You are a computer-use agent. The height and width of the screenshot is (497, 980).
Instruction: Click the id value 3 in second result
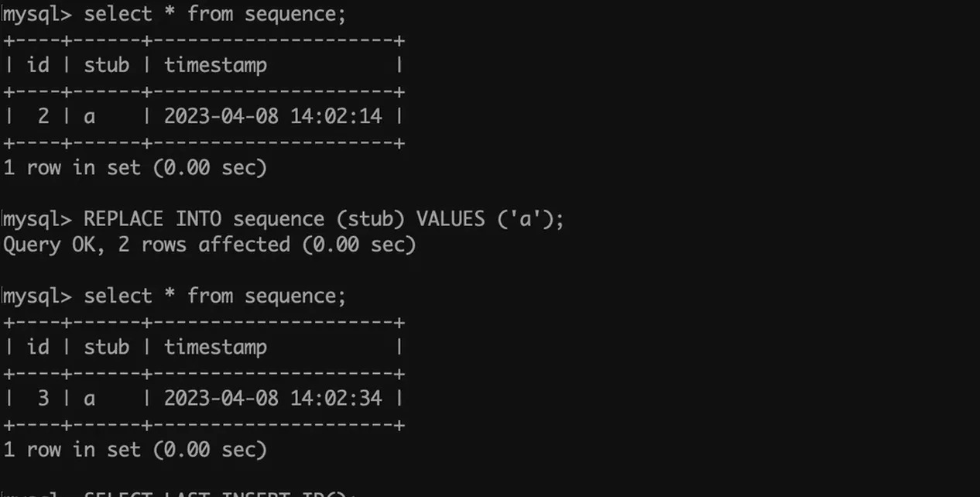43,398
